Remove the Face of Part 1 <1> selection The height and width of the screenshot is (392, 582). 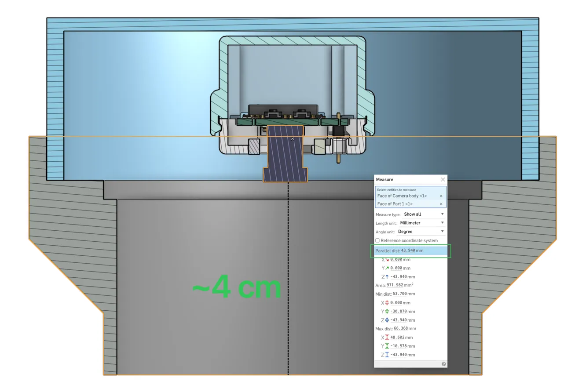[x=441, y=204]
